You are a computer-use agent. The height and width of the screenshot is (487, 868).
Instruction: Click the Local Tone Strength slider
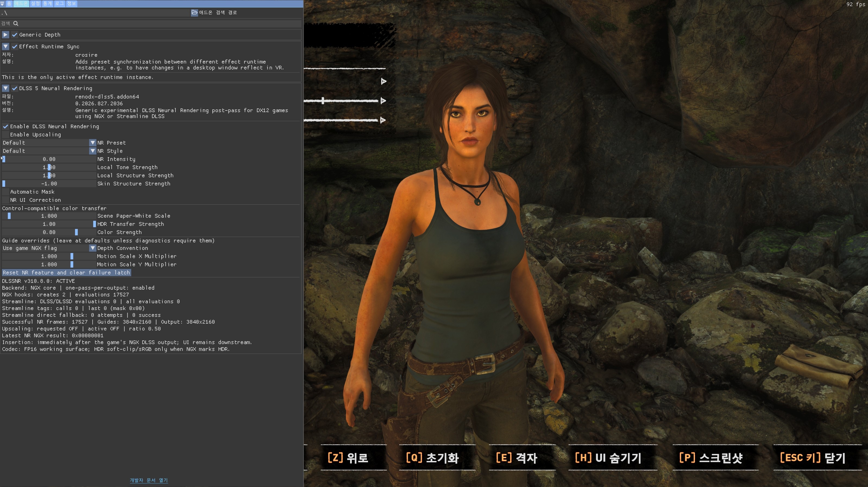click(x=49, y=167)
